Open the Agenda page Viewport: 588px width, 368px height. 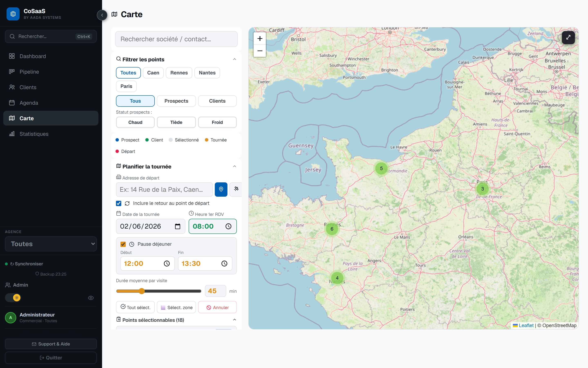click(x=51, y=103)
